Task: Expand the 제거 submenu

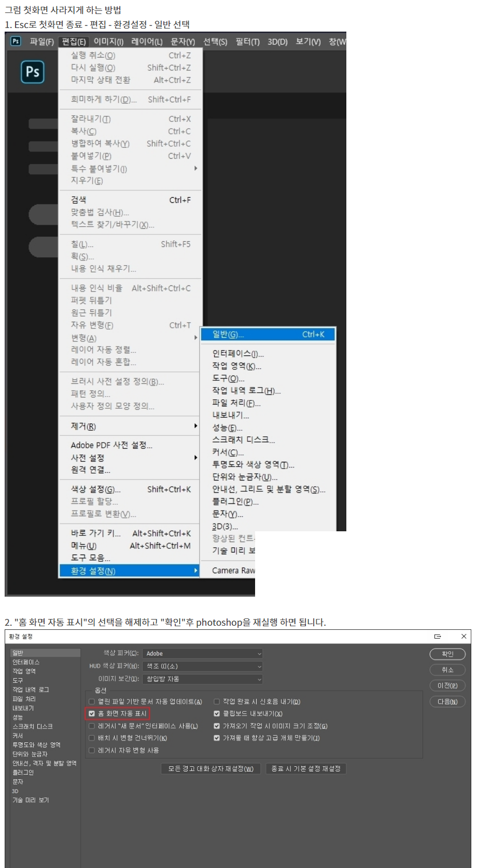Action: (x=130, y=426)
